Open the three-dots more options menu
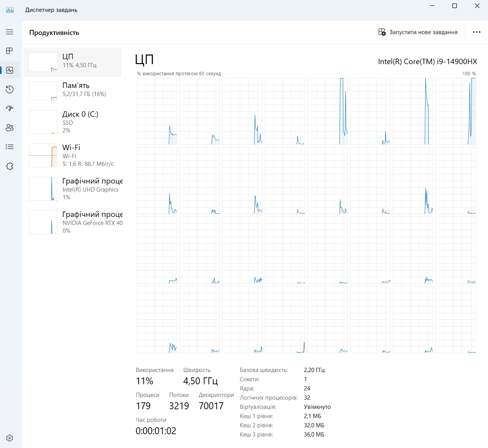The image size is (488, 448). coord(476,32)
